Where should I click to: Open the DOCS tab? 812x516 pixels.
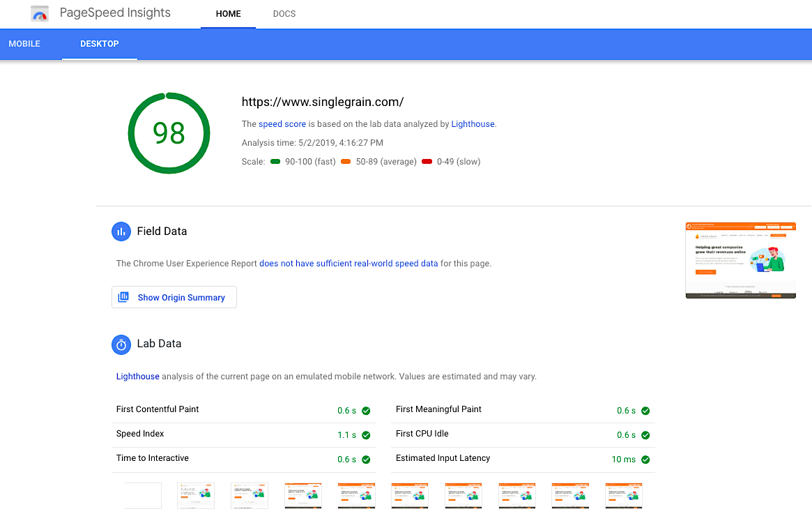[x=284, y=14]
